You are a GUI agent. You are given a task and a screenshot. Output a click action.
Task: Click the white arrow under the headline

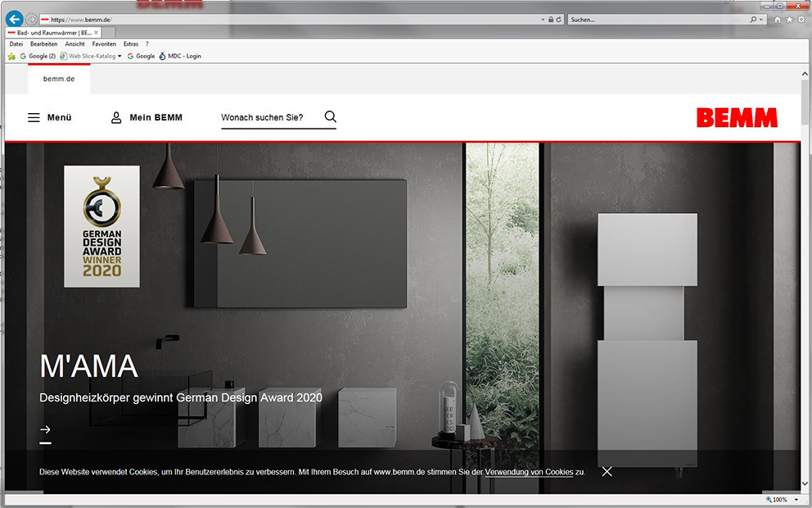click(x=45, y=429)
